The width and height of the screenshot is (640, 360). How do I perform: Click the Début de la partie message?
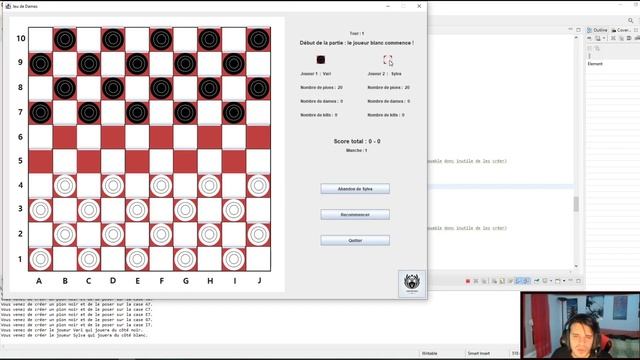(x=357, y=43)
